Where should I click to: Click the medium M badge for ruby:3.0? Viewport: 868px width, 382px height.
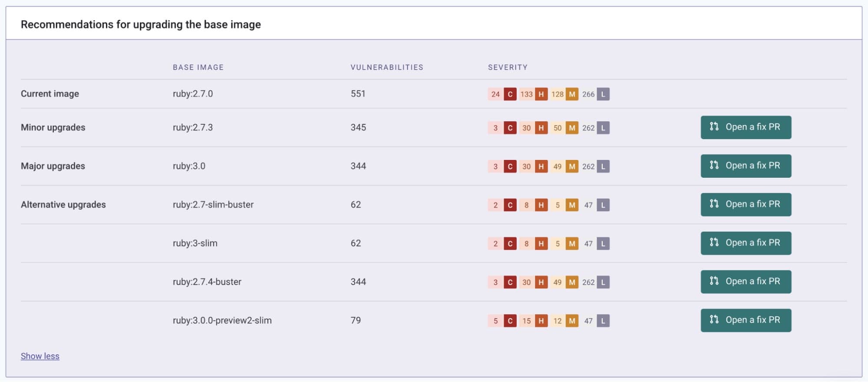[x=572, y=166]
